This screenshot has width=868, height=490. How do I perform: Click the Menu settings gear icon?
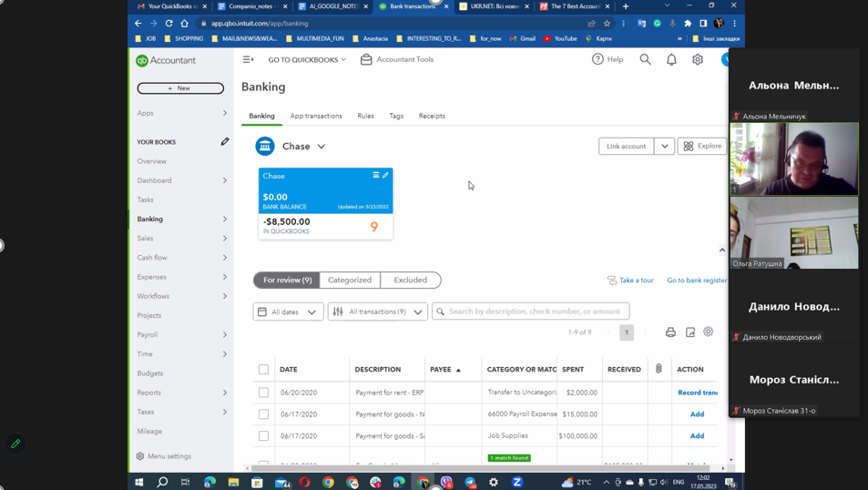pos(140,456)
